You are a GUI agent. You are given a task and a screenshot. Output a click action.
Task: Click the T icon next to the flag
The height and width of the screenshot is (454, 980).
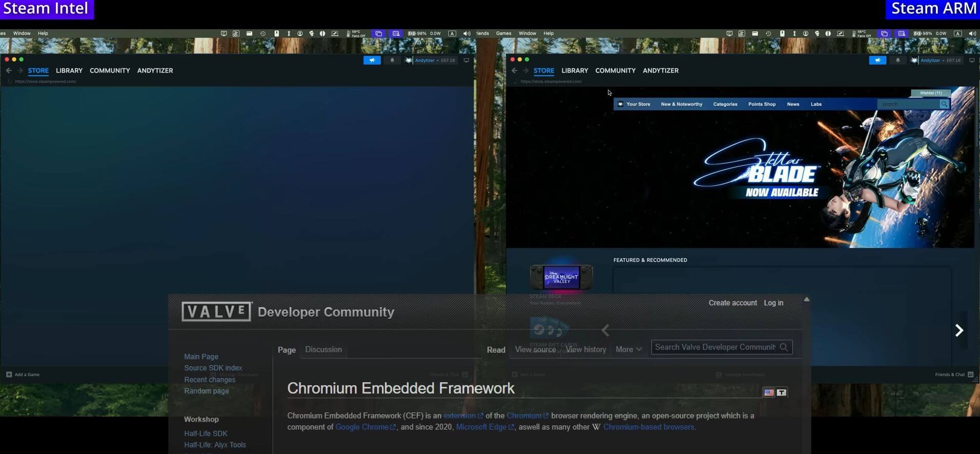point(782,393)
